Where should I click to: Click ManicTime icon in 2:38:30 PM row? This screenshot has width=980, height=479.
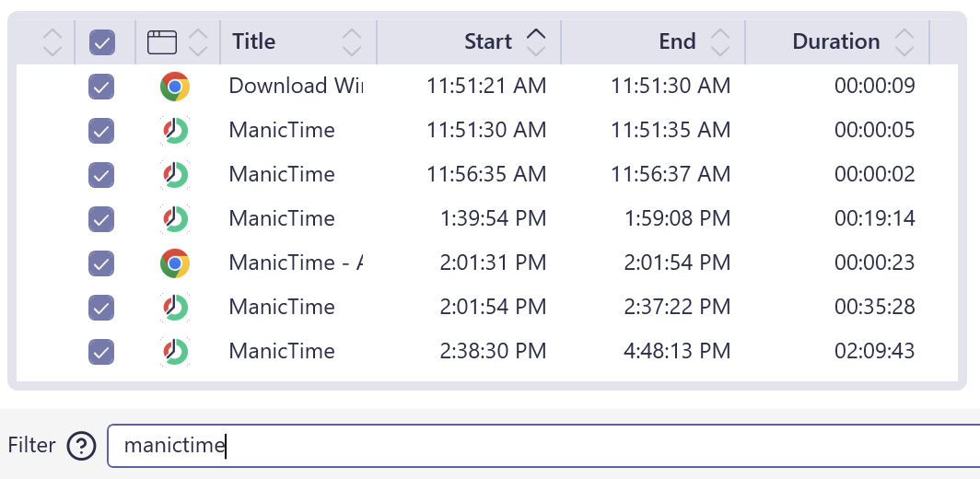(x=174, y=351)
